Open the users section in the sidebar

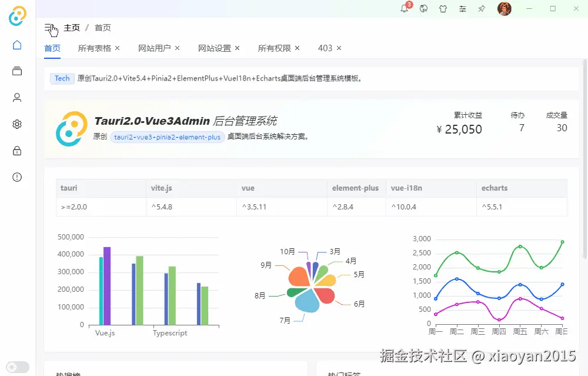(x=17, y=98)
